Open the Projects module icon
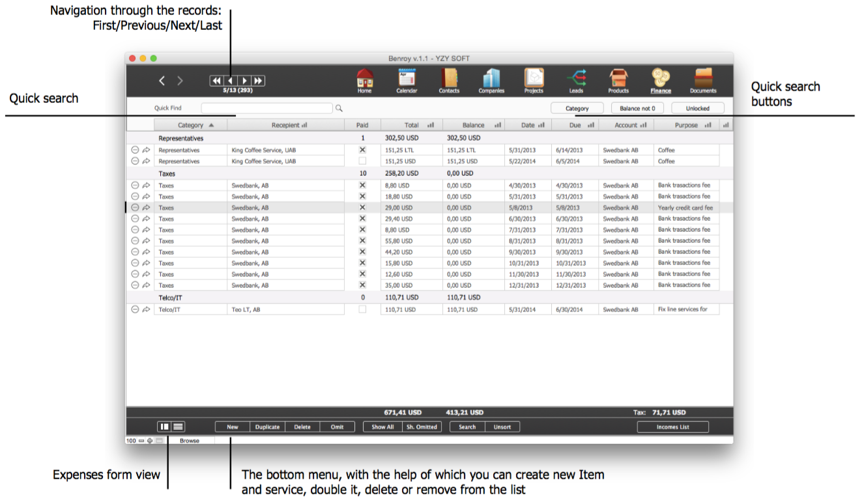 click(534, 79)
